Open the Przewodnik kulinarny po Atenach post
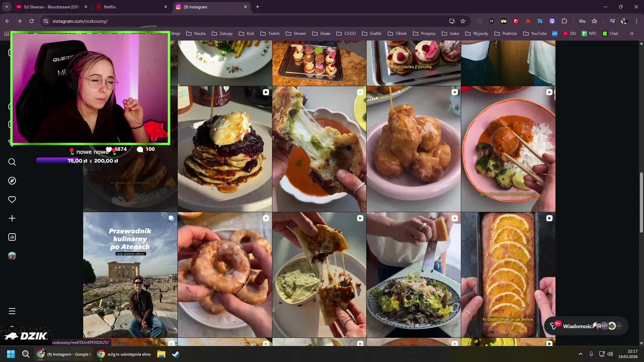This screenshot has width=644, height=362. pos(130,275)
